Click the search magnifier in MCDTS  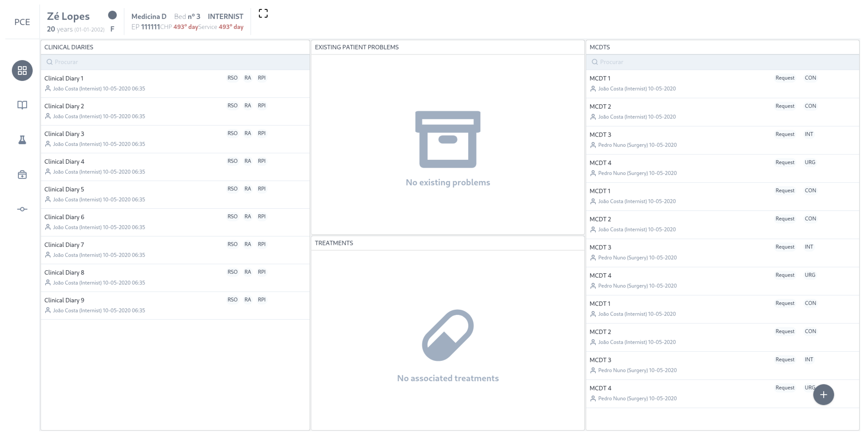pyautogui.click(x=595, y=62)
